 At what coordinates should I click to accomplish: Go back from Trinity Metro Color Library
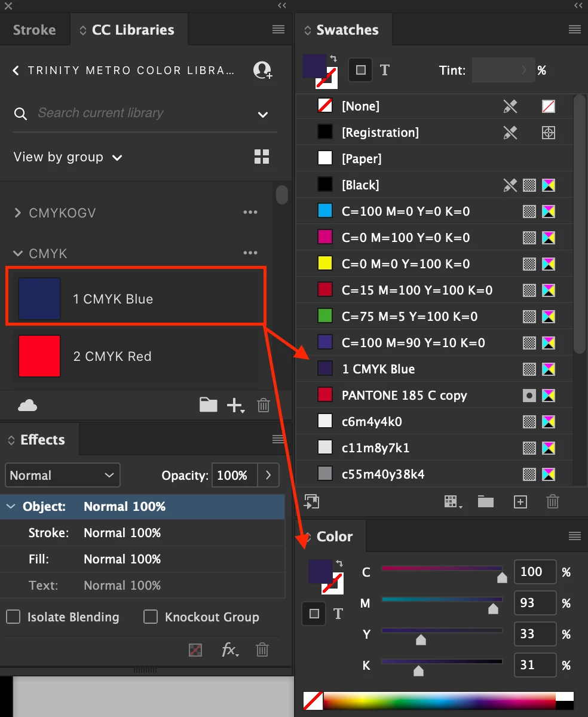click(16, 71)
